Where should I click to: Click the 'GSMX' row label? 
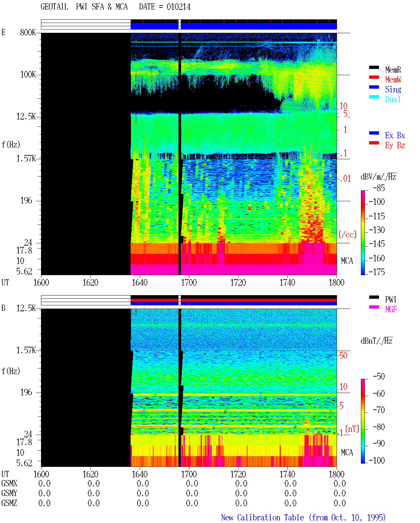coord(9,484)
